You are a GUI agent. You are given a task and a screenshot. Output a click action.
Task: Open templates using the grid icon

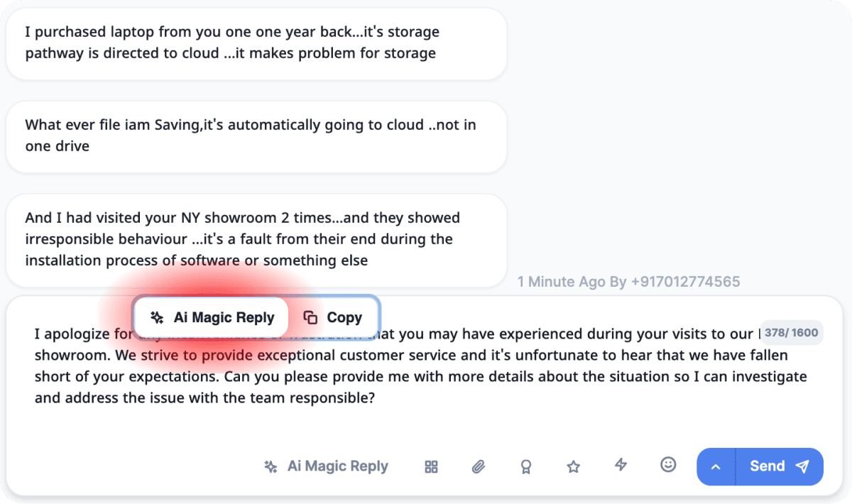coord(431,466)
